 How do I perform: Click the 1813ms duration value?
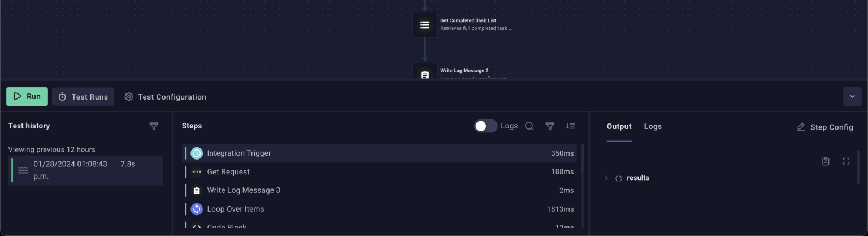[560, 209]
